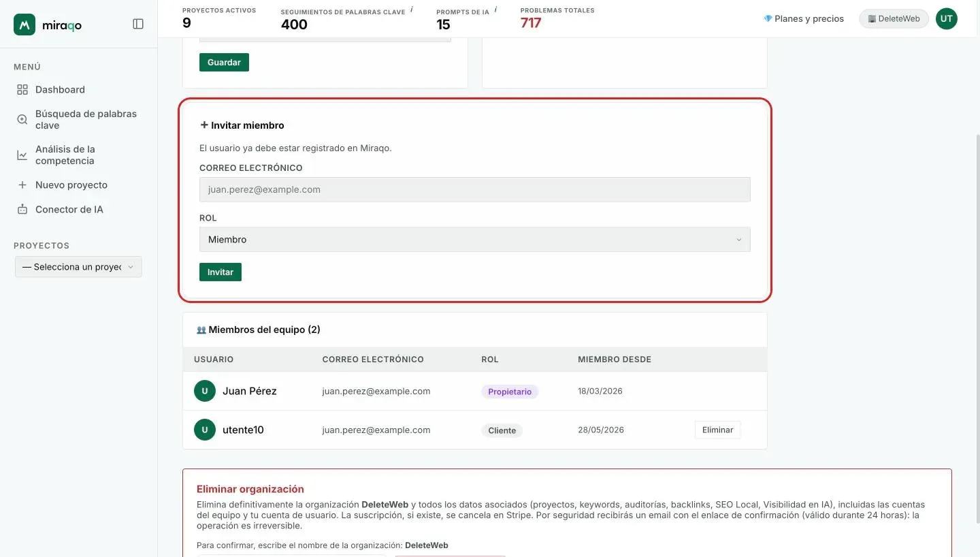Click utente10's avatar in members table
Screen dimensions: 980x557
click(205, 430)
